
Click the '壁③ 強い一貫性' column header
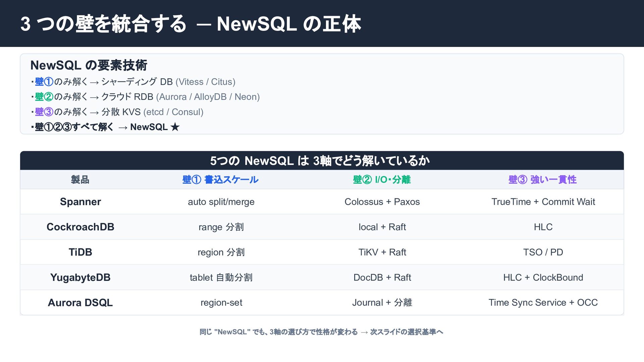[x=542, y=180]
